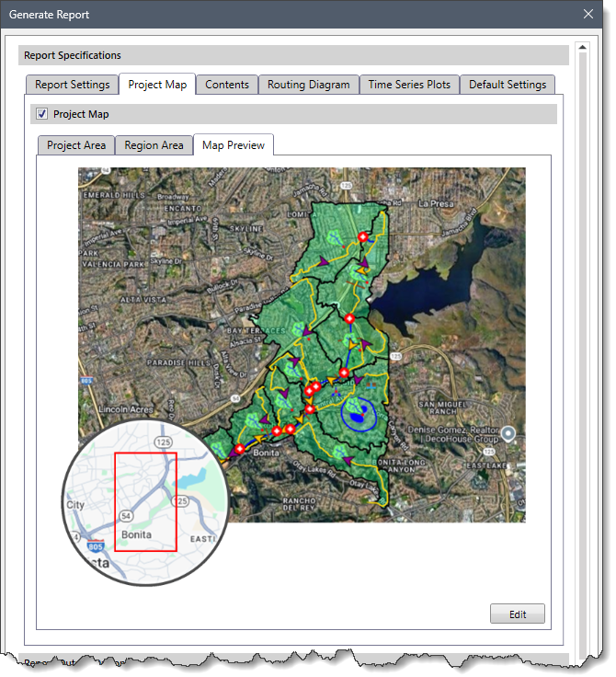The image size is (616, 677).
Task: Switch to the Project Area sub-tab
Action: point(76,145)
